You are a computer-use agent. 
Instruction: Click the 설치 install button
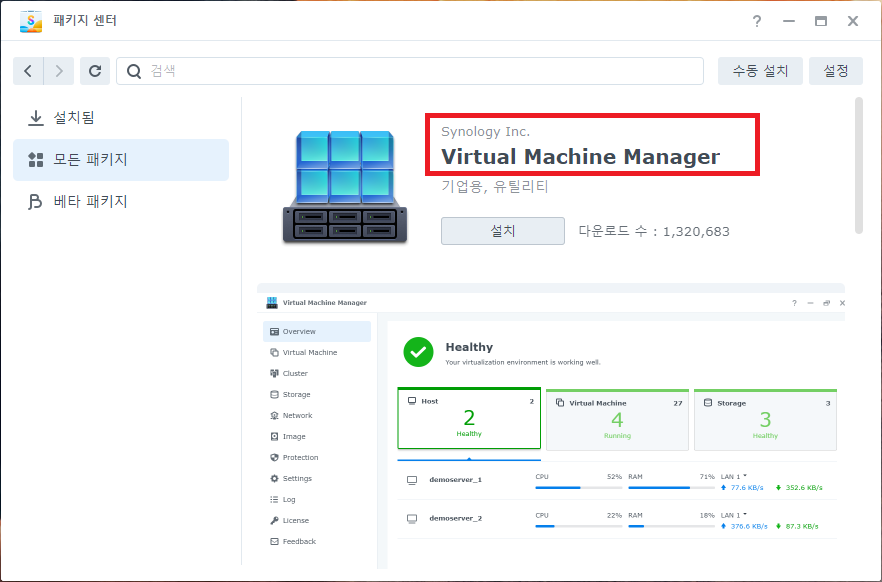pyautogui.click(x=502, y=231)
